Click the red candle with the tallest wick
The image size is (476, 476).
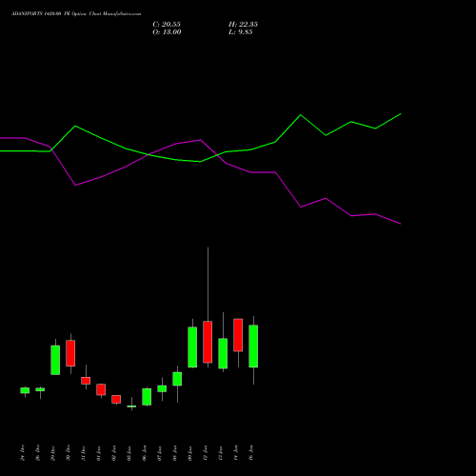pos(208,342)
